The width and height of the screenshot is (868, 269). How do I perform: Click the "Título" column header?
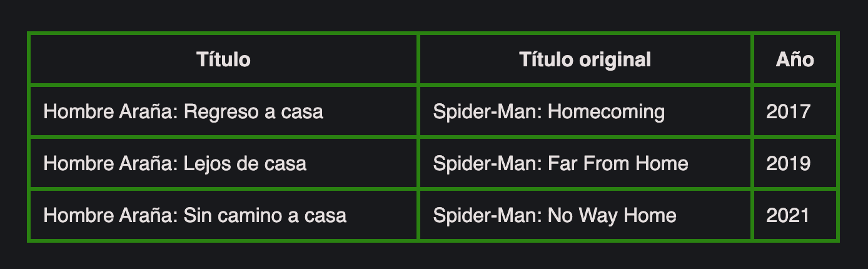coord(223,60)
